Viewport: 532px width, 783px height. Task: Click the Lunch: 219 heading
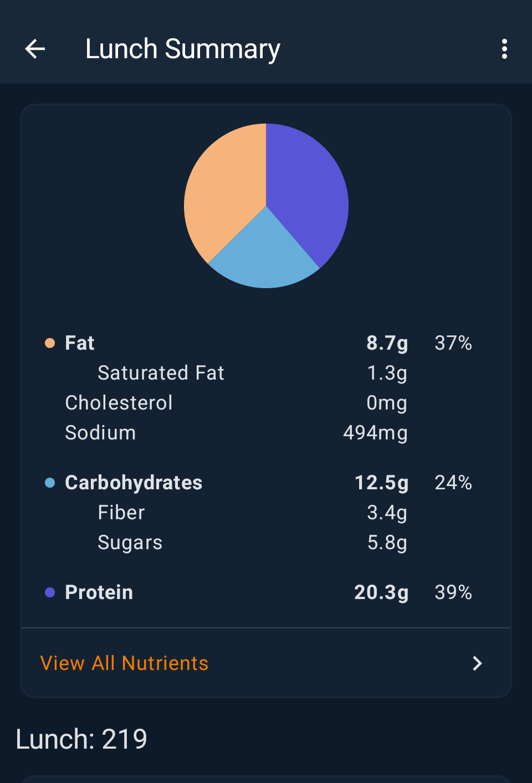pyautogui.click(x=81, y=739)
